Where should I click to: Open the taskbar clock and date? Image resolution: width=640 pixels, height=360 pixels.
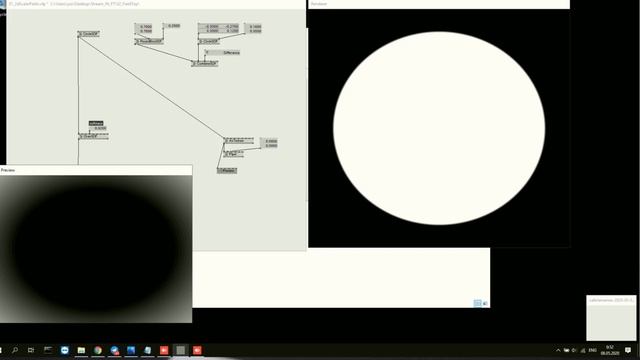click(x=610, y=350)
